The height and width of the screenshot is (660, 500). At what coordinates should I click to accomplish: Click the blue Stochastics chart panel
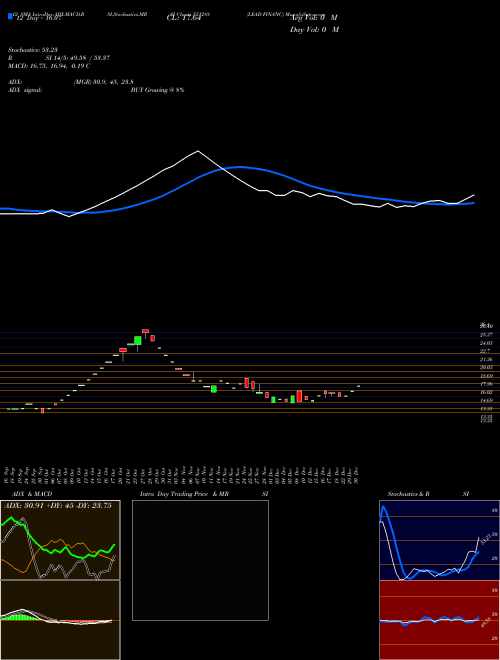click(x=439, y=540)
